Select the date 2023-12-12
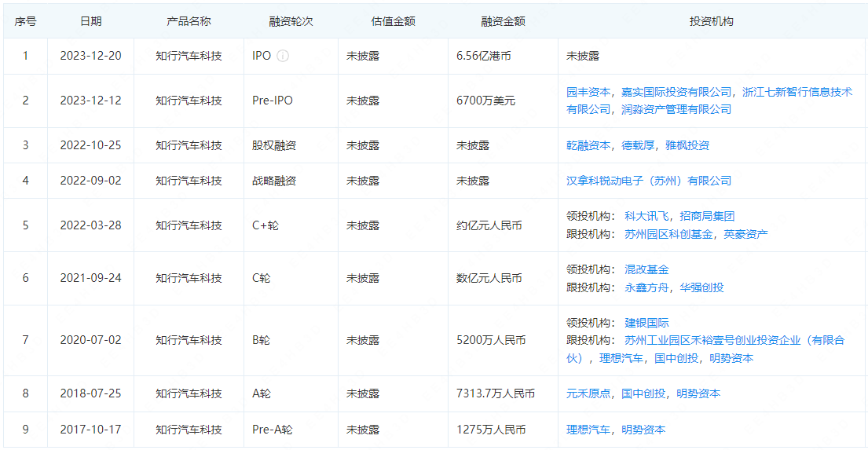This screenshot has height=450, width=868. (91, 101)
